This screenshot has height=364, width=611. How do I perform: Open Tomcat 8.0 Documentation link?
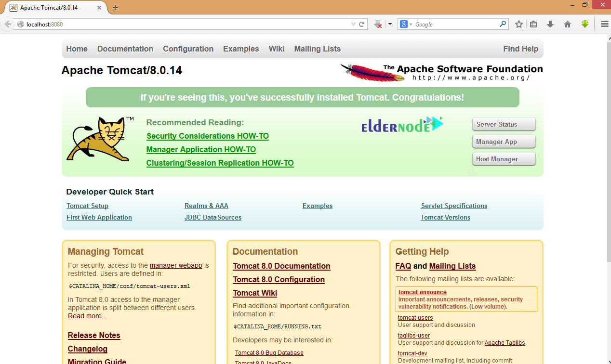click(x=281, y=266)
